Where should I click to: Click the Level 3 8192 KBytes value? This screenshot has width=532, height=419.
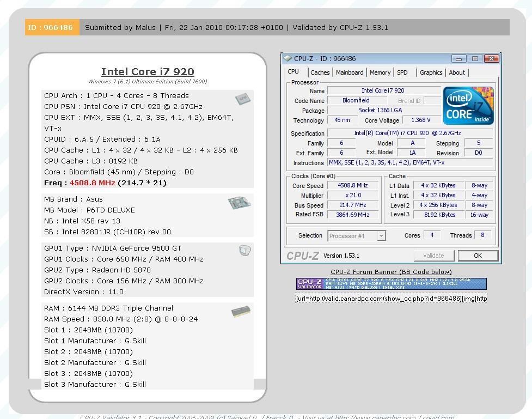tap(439, 215)
